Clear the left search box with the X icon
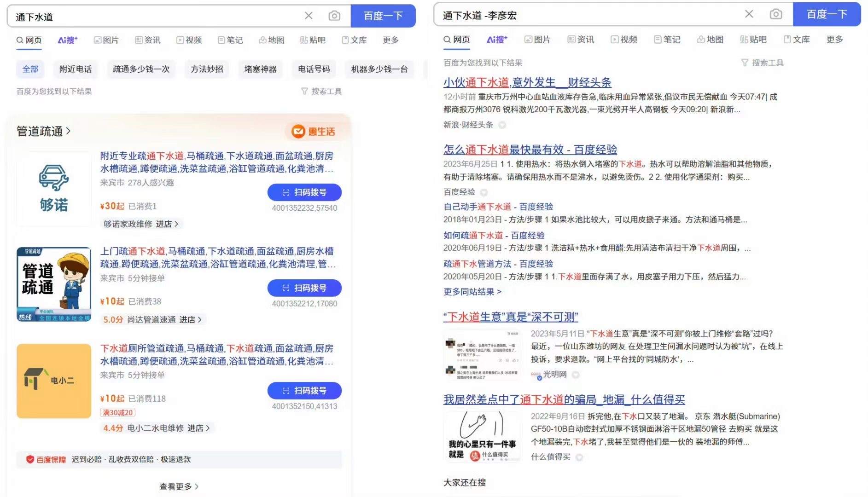This screenshot has height=497, width=868. coord(309,16)
